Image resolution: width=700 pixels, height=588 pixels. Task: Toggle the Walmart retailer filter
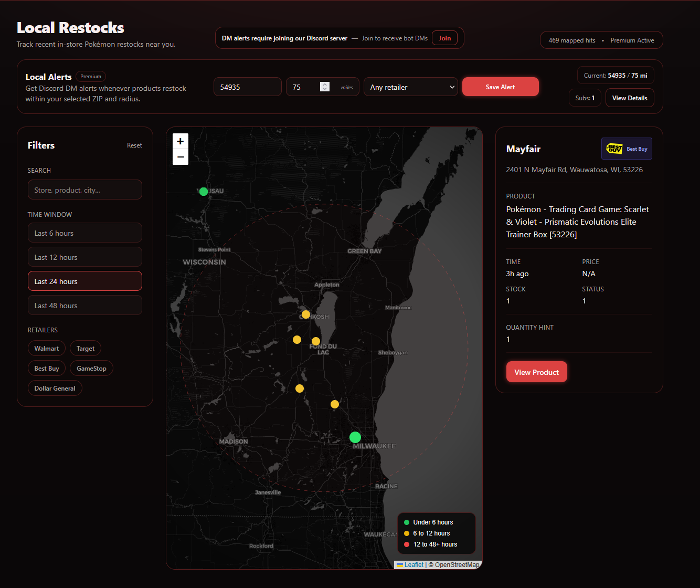[47, 349]
